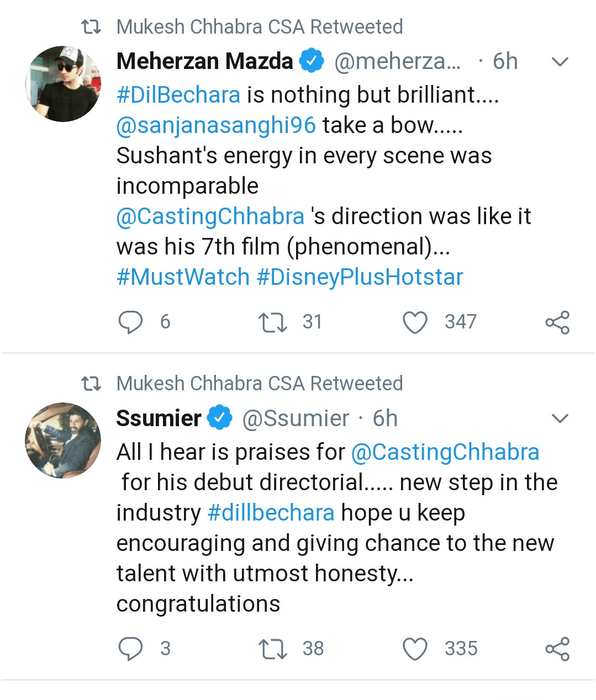Open @CastingChhabra mention in Meherzan's tweet

(x=210, y=216)
